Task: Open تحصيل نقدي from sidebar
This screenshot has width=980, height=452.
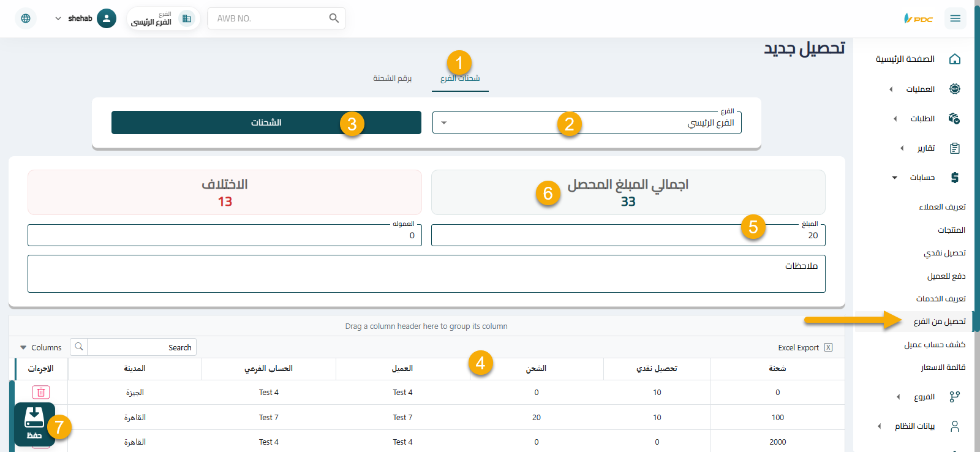Action: coord(944,253)
